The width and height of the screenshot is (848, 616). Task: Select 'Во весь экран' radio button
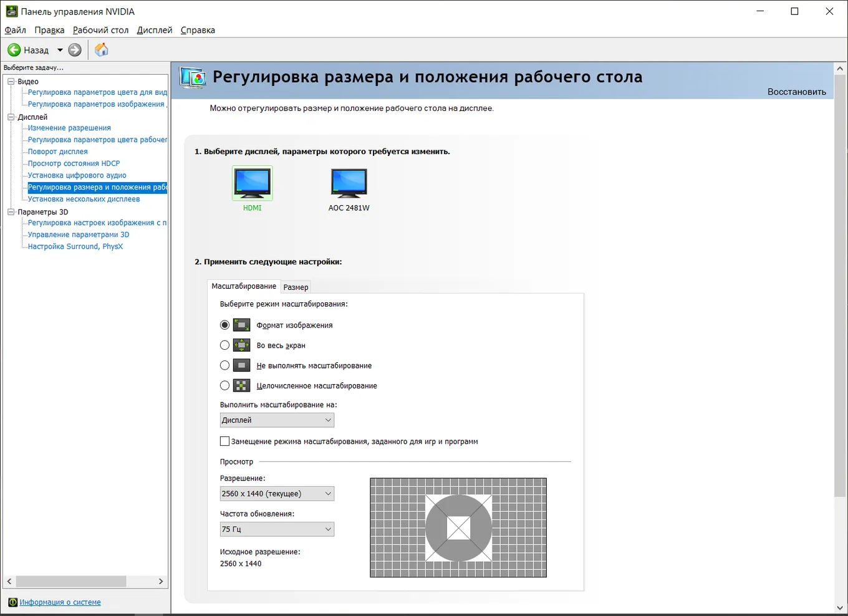(x=224, y=345)
